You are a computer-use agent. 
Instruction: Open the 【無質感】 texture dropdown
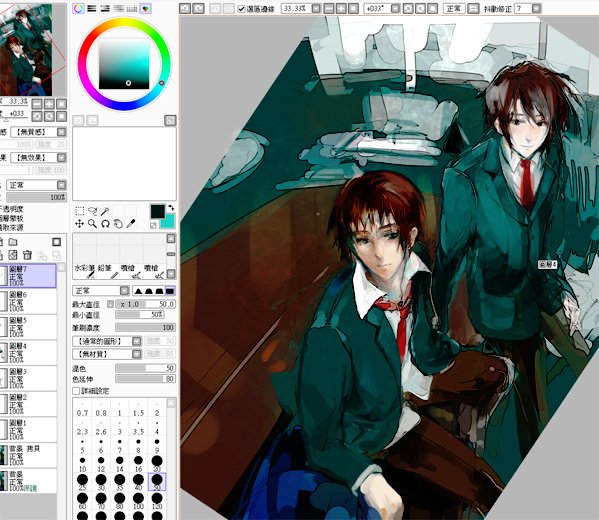pos(39,132)
